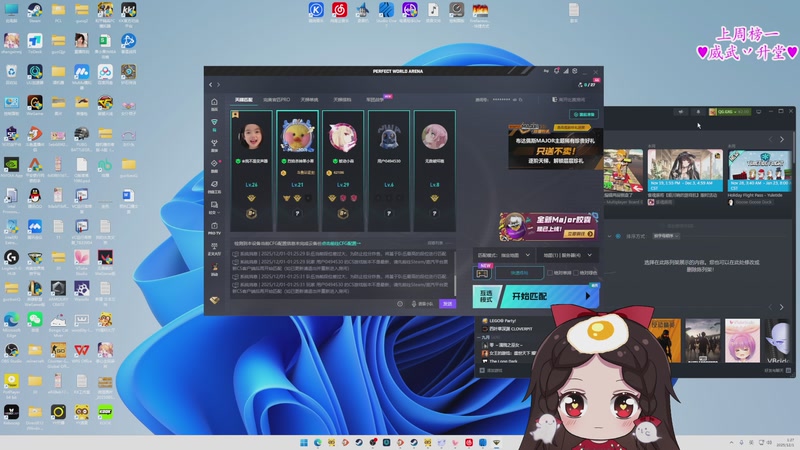Click the Big Picture monitor icon in Steam window
This screenshot has width=800, height=450.
[x=759, y=112]
